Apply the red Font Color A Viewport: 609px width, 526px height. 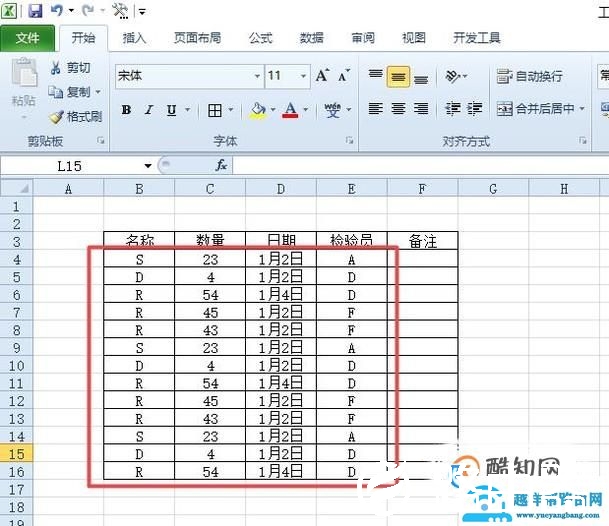click(291, 110)
